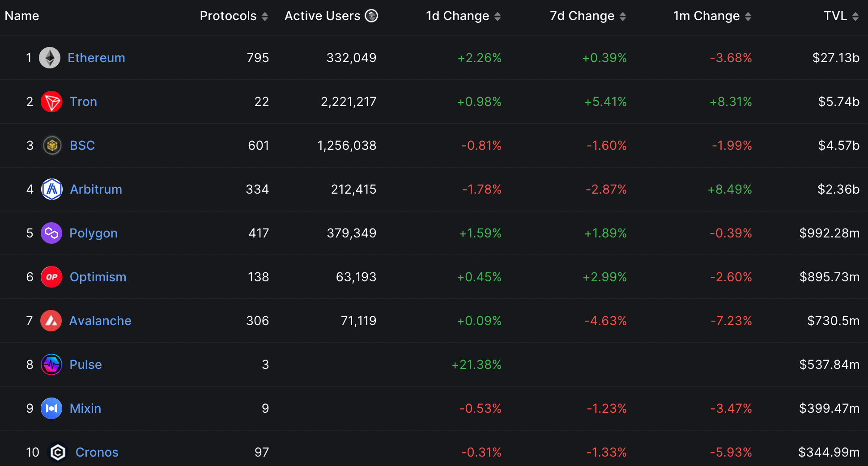
Task: Open the Pulse chain link
Action: click(x=85, y=364)
